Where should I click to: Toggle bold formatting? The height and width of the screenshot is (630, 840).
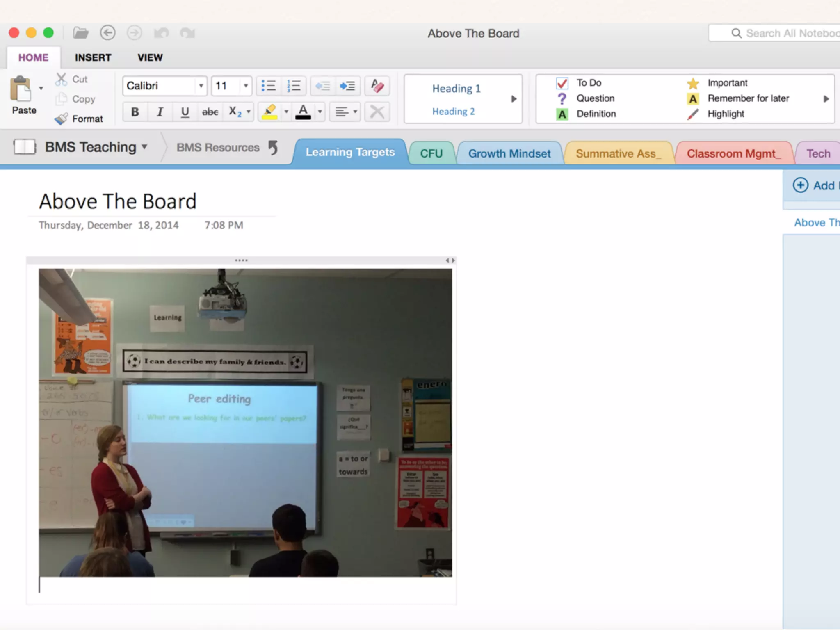(x=135, y=112)
